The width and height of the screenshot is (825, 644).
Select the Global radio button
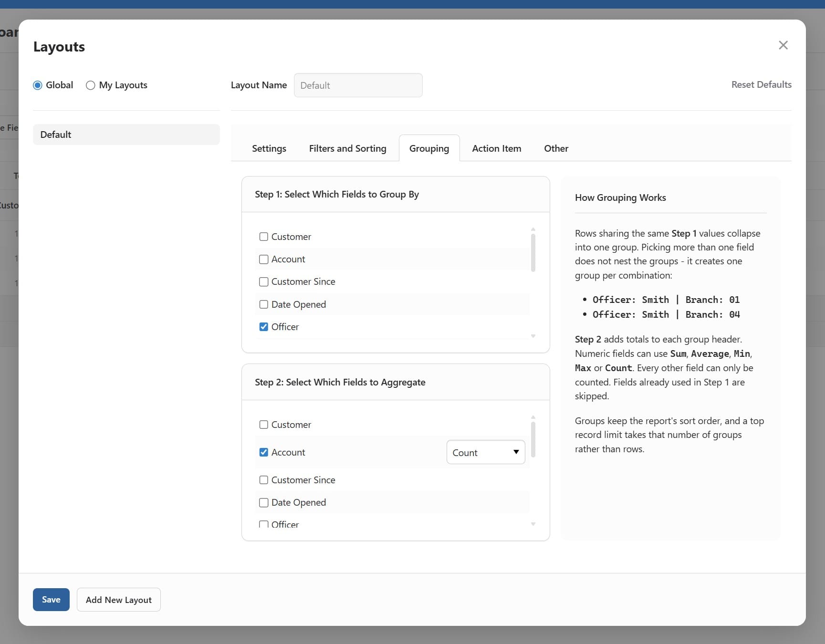(x=38, y=85)
